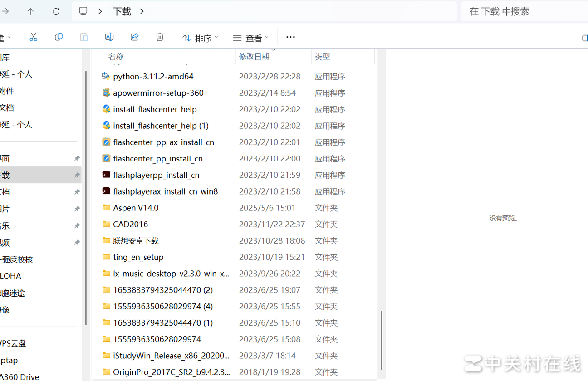Click the 在 下载 中搜索 search box
The image size is (588, 381).
point(522,11)
